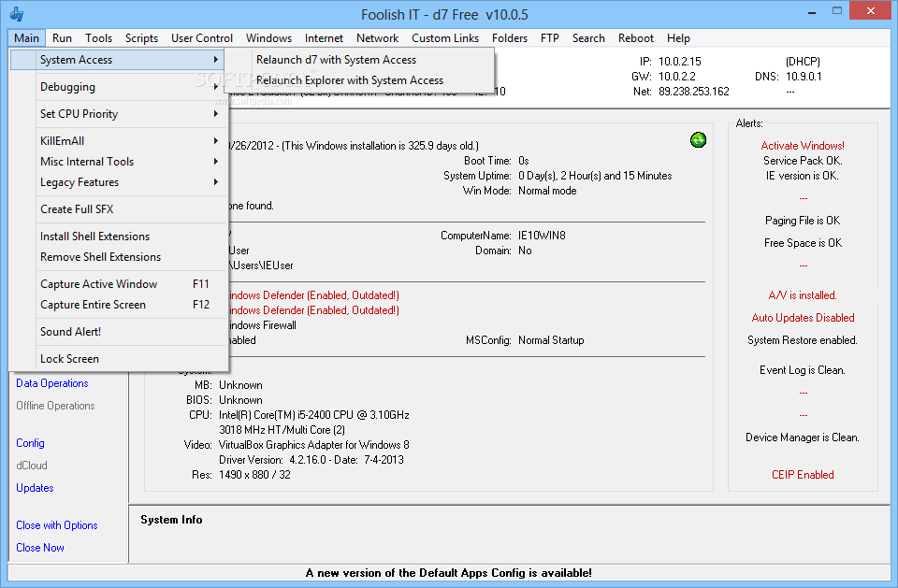Open Data Operations link

coord(52,383)
